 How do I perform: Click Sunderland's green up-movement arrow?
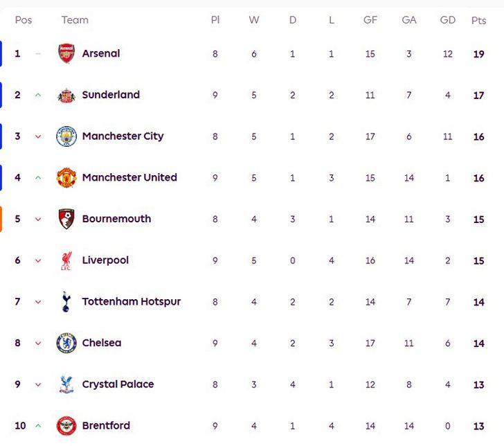38,95
